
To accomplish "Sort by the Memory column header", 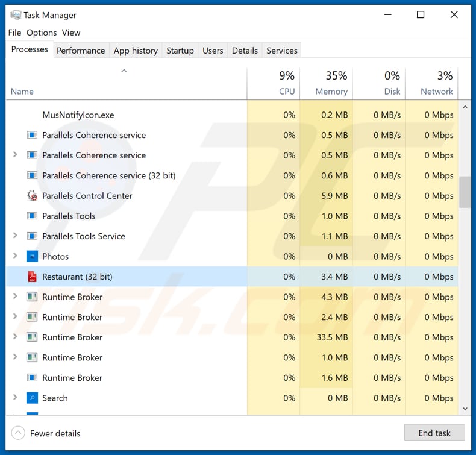I will click(x=327, y=84).
